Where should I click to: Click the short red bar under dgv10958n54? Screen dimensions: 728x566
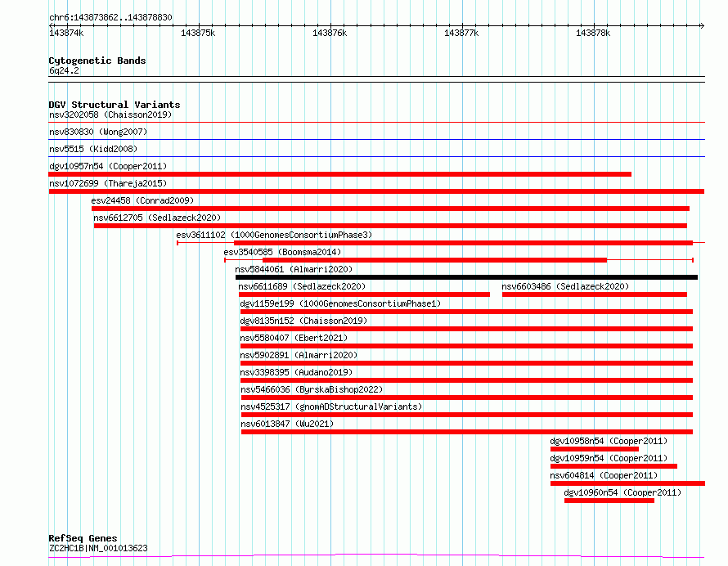coord(595,449)
